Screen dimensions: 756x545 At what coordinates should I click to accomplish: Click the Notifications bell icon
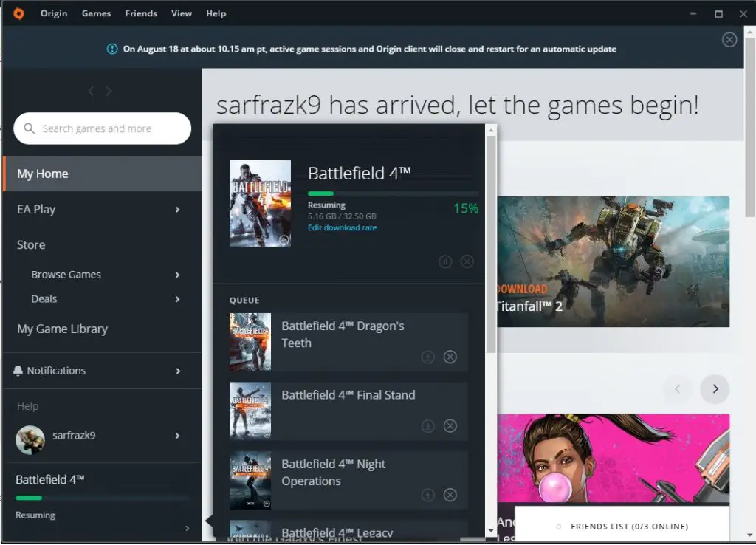(x=18, y=371)
